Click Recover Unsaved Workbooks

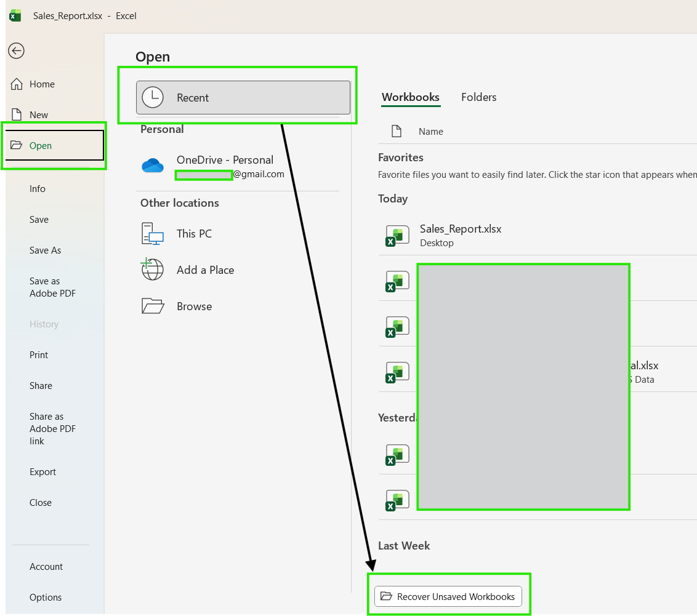click(449, 596)
